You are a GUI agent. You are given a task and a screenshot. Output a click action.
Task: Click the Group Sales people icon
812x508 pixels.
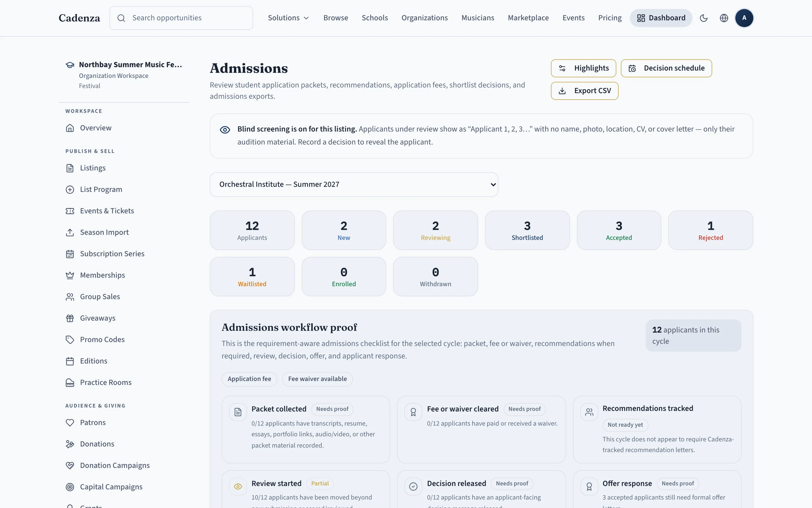(70, 297)
